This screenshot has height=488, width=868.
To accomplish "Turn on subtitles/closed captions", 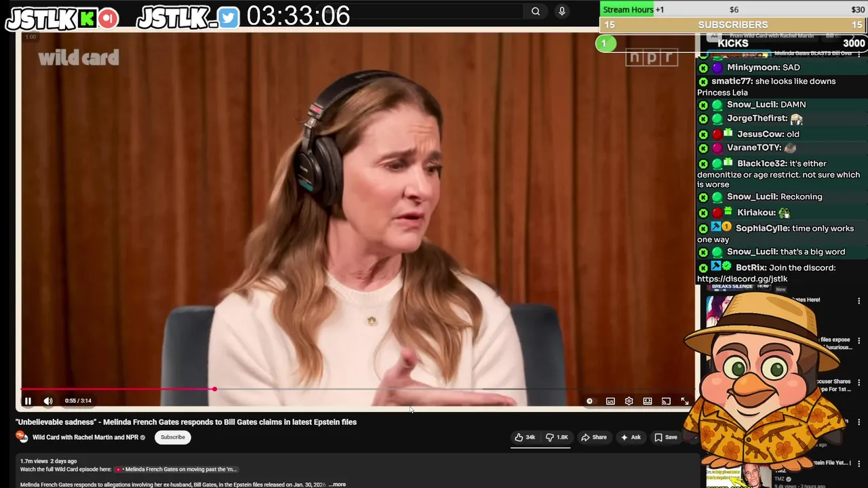I will coord(610,401).
